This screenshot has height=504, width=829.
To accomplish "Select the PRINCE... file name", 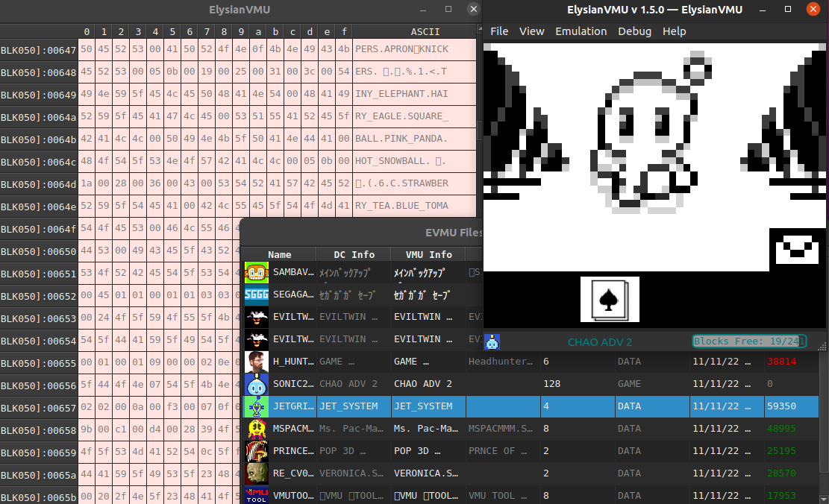I will [293, 450].
